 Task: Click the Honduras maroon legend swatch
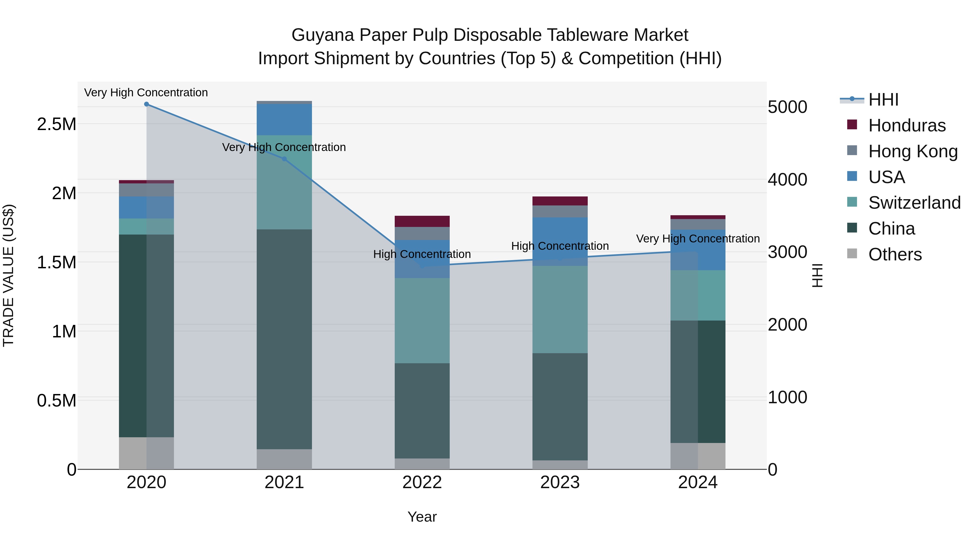[852, 124]
